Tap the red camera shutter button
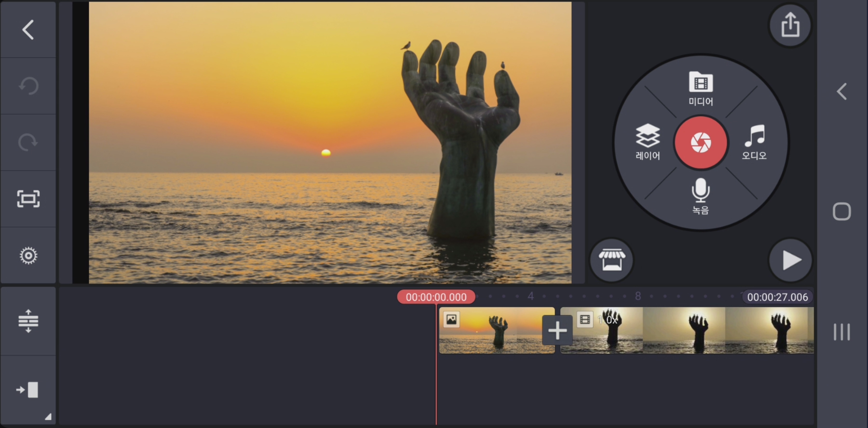 (701, 142)
